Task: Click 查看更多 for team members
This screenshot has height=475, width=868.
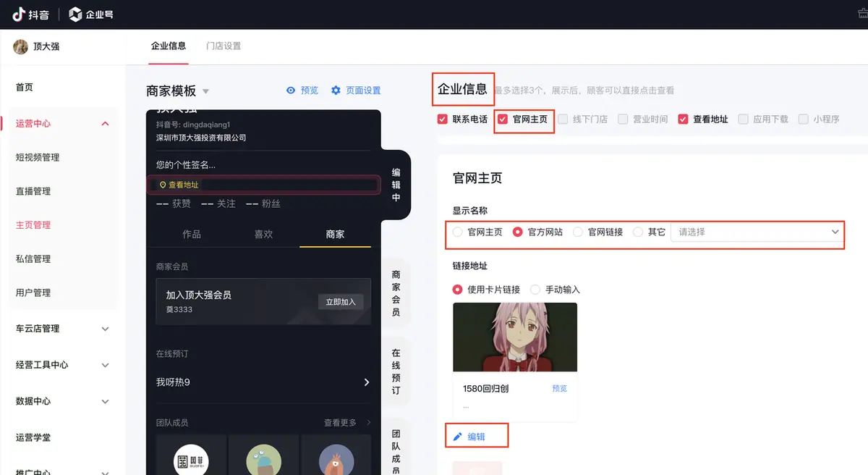Action: tap(341, 422)
